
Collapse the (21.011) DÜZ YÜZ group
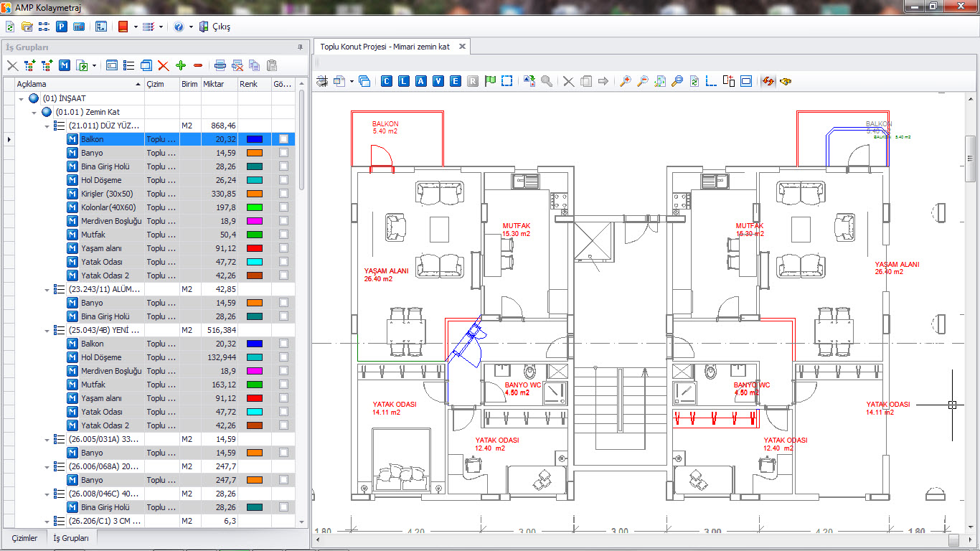[x=45, y=125]
